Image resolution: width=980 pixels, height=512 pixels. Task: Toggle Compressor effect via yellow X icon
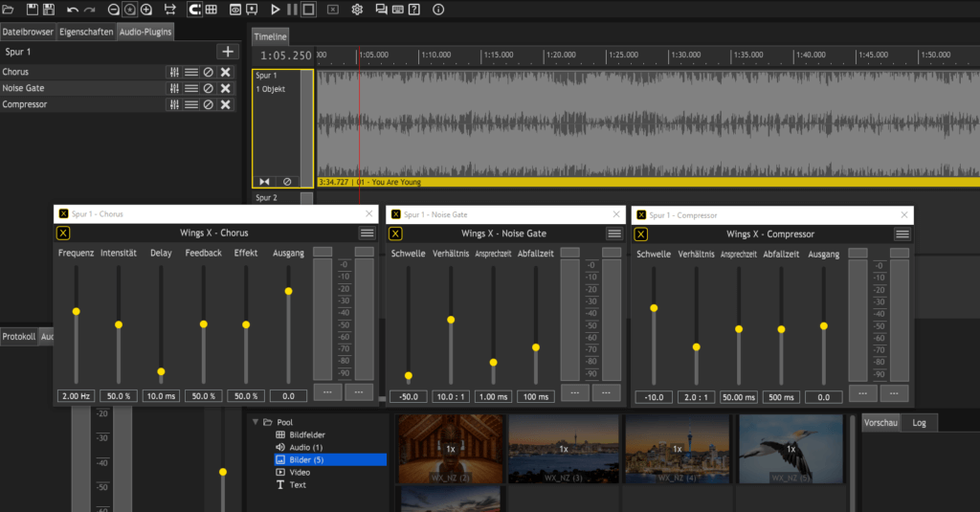640,234
